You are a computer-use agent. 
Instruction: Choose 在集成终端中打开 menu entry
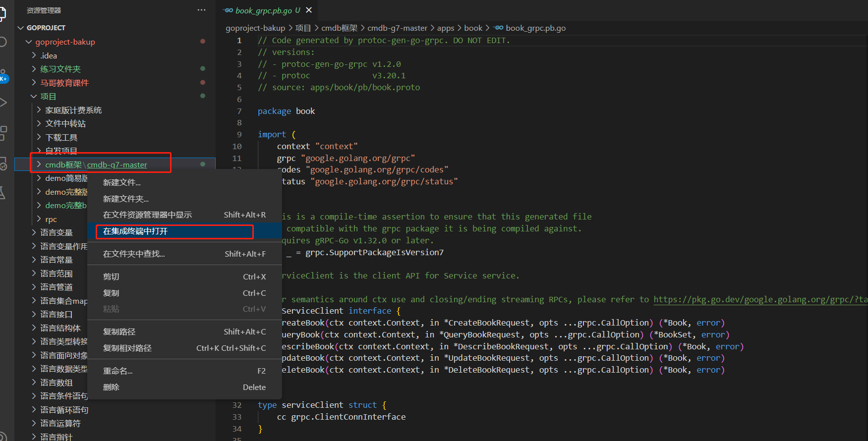click(x=184, y=231)
